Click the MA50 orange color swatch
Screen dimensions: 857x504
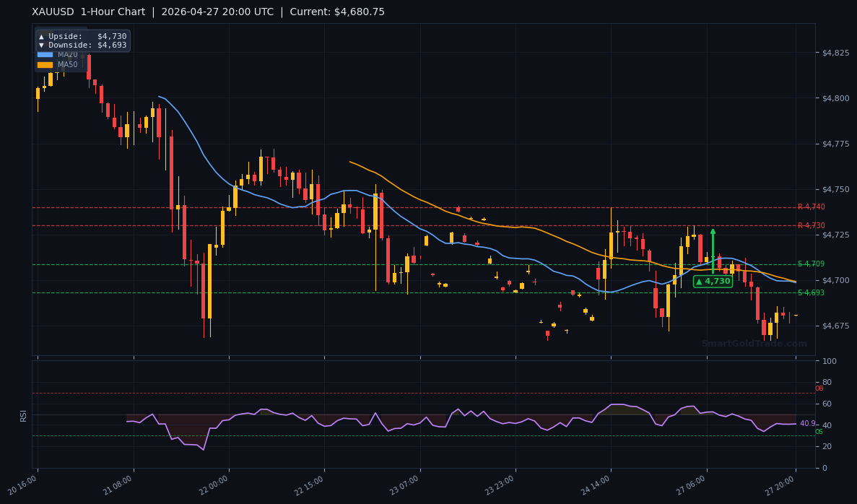[x=45, y=65]
